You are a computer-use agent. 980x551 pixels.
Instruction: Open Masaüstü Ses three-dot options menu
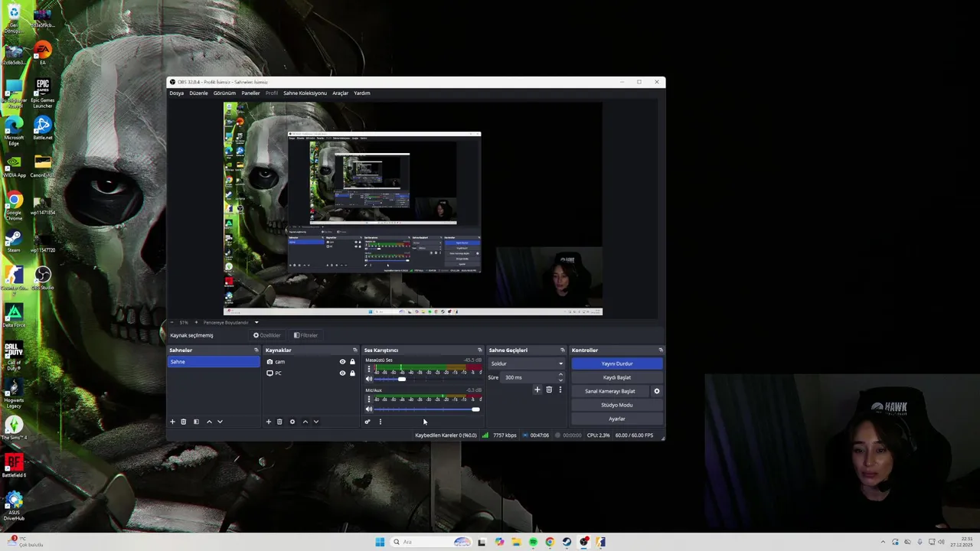tap(368, 369)
